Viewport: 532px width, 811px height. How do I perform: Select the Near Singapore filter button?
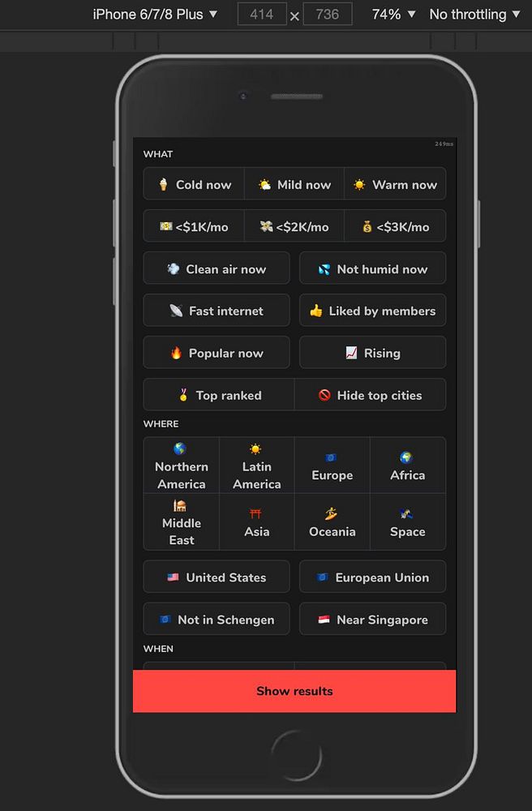[373, 619]
